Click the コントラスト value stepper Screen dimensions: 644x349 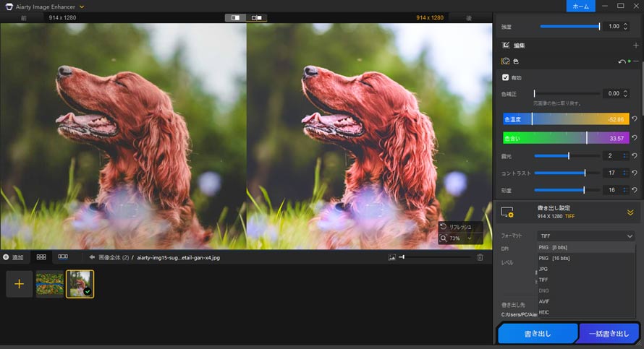(x=624, y=173)
